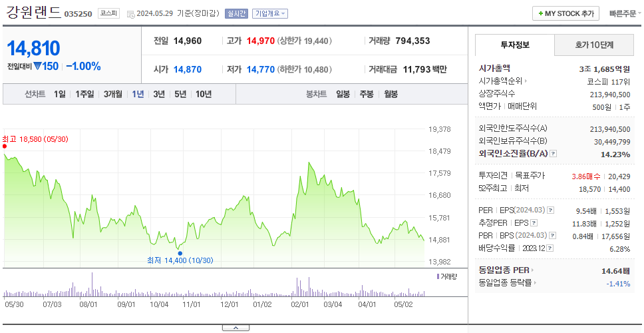644x333 pixels.
Task: Open the help icon next to 추정PER EPS
Action: pos(534,223)
